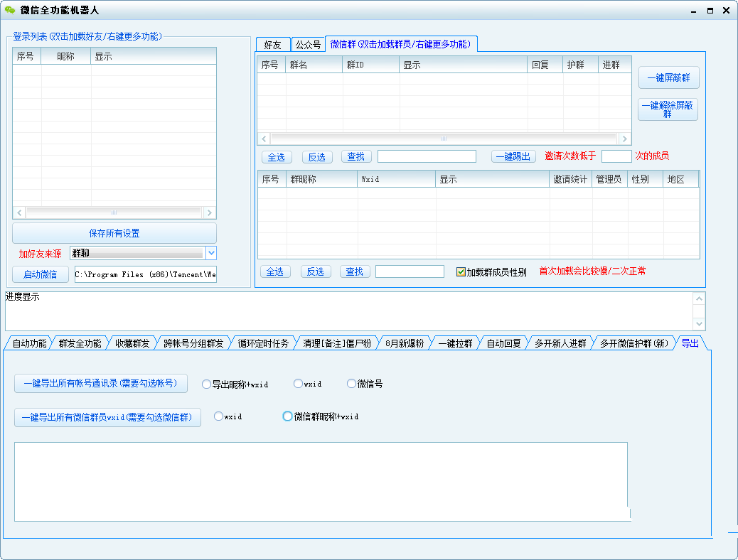Click the login list scroll left arrow
The image size is (738, 560).
[x=18, y=212]
